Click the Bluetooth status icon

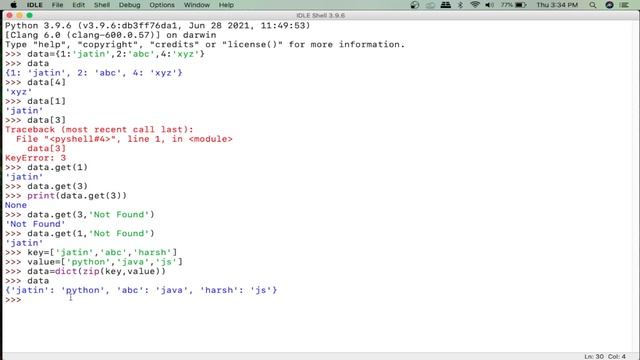(460, 5)
